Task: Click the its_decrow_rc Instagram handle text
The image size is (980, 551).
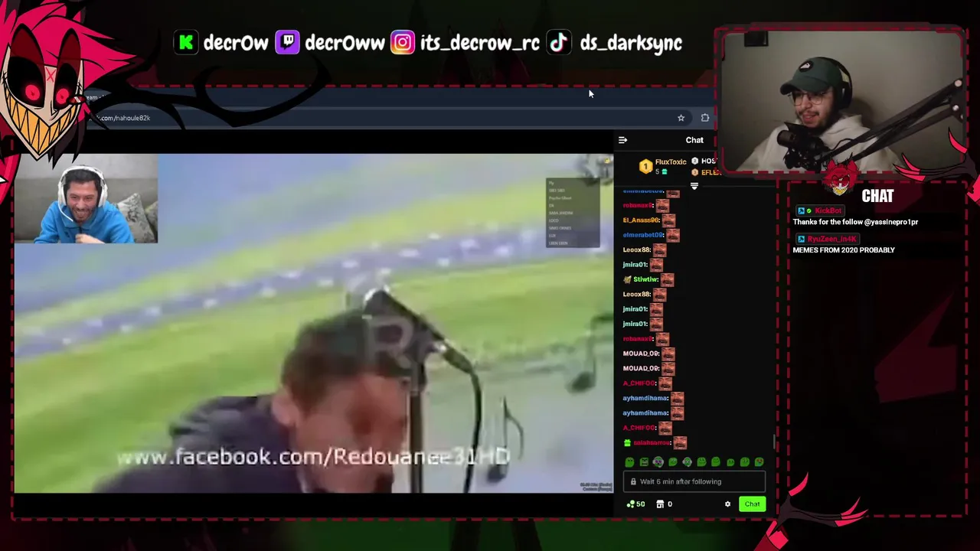Action: coord(480,43)
